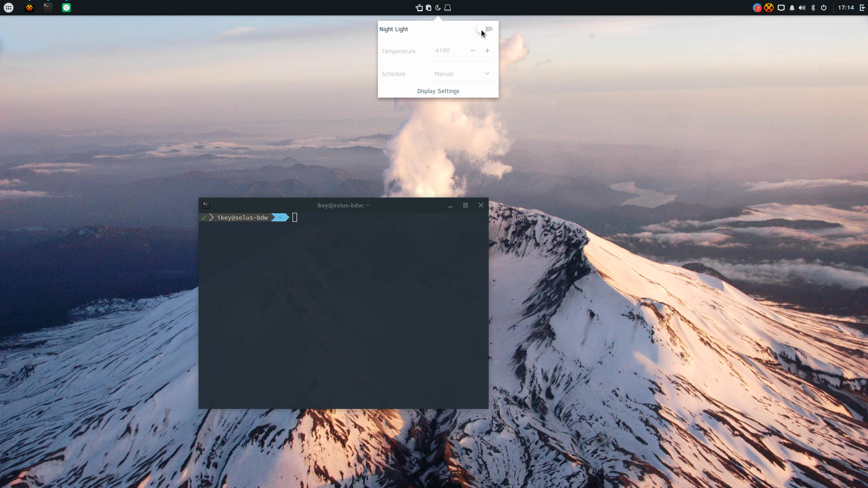
Task: Click the green checkmark in the terminal prompt
Action: 204,218
